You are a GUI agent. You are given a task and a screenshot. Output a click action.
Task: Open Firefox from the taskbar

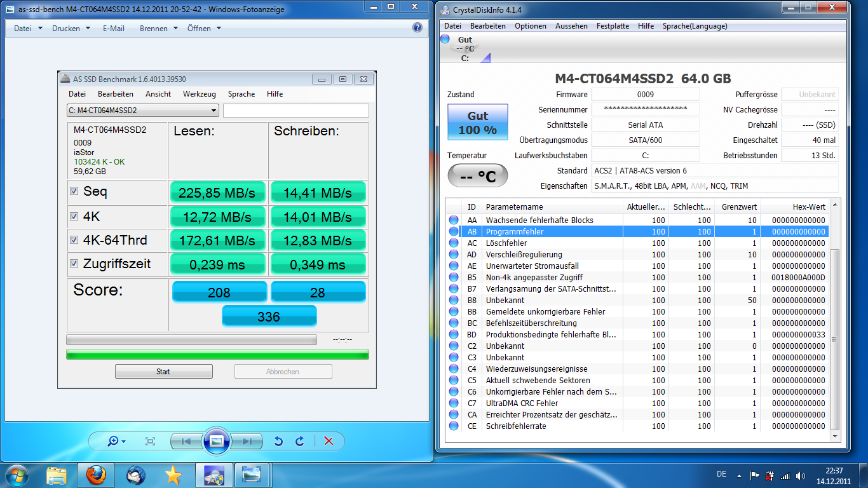96,475
